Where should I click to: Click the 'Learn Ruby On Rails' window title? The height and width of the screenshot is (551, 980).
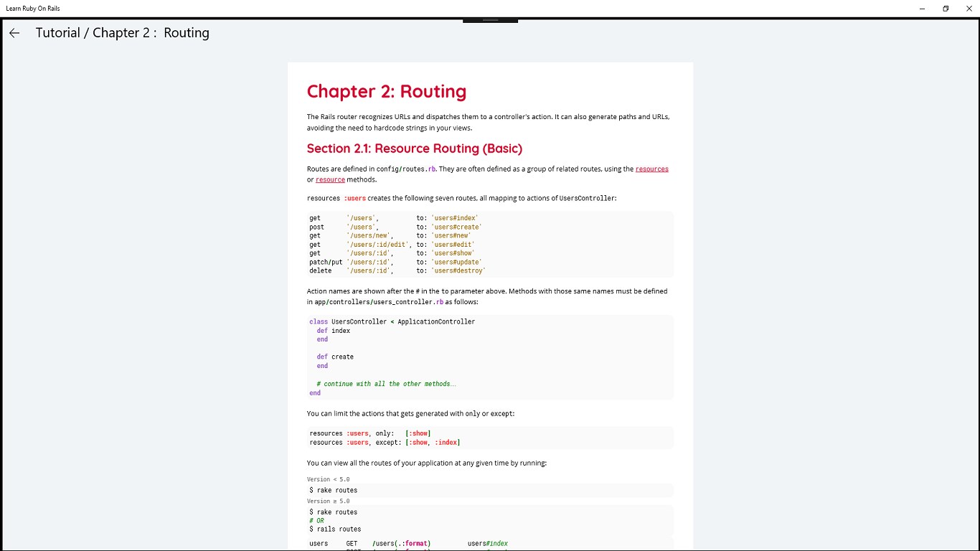pos(33,9)
